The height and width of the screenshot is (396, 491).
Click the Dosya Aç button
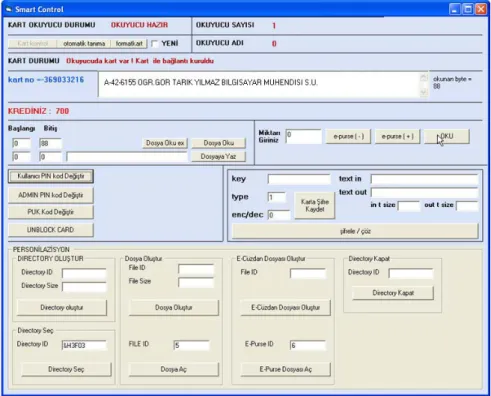(x=174, y=369)
